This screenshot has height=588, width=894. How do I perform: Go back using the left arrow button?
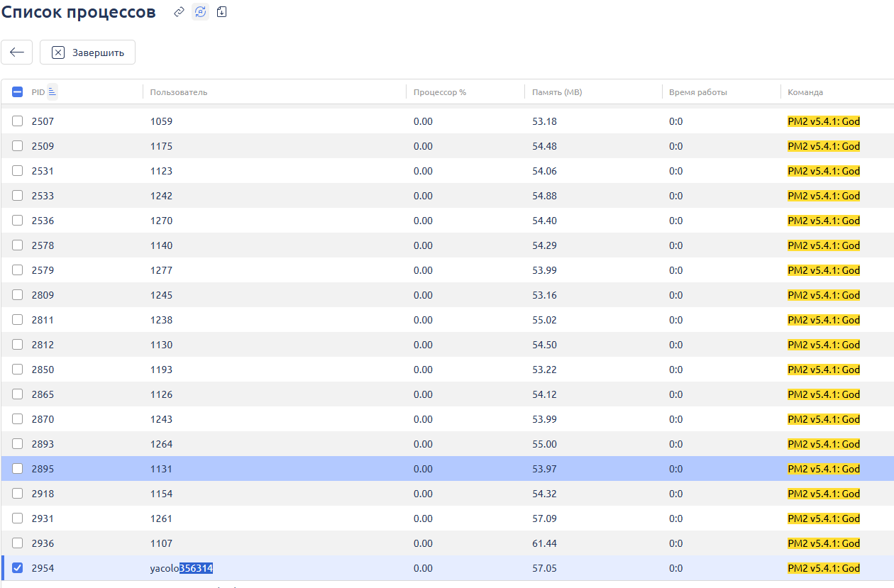(x=17, y=52)
